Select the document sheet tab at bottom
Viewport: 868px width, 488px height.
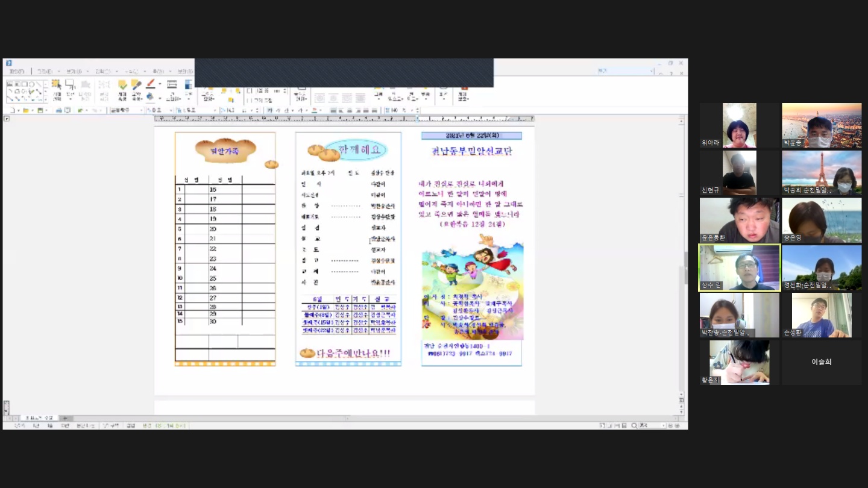(x=38, y=418)
